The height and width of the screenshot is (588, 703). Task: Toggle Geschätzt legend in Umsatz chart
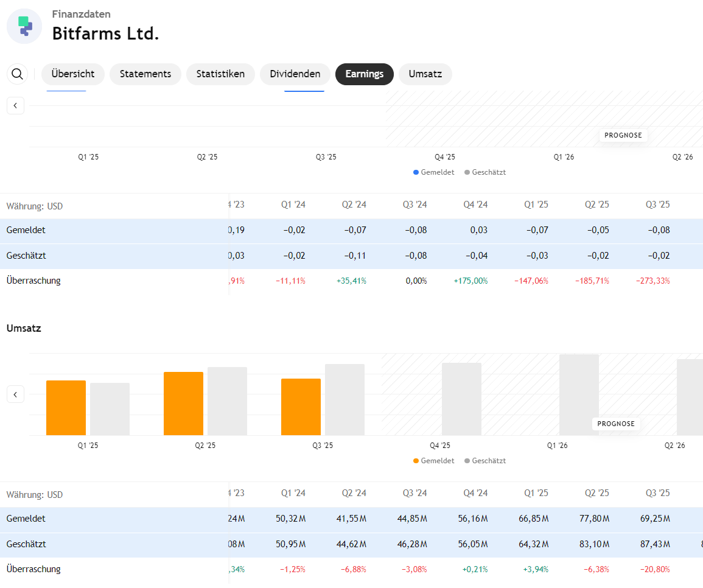485,461
